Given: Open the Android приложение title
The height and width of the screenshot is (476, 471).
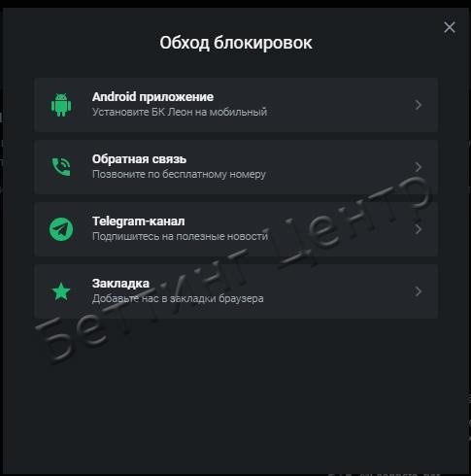Looking at the screenshot, I should pos(152,97).
